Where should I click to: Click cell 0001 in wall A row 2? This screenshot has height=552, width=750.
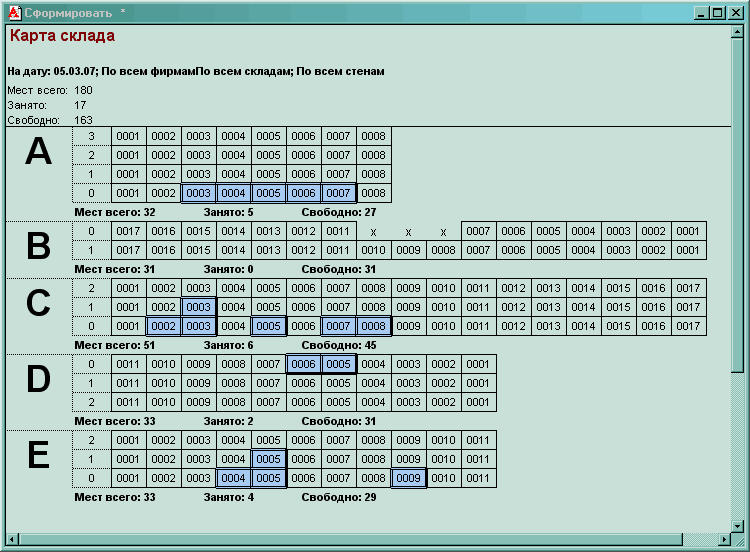(128, 155)
